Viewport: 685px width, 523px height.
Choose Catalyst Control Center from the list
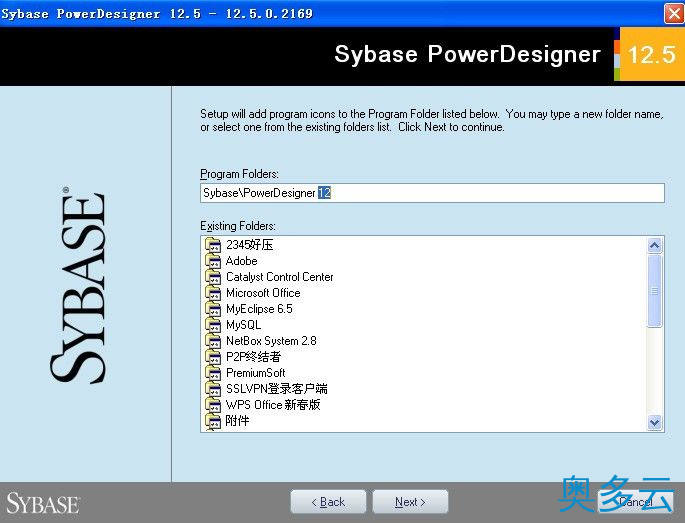tap(280, 277)
